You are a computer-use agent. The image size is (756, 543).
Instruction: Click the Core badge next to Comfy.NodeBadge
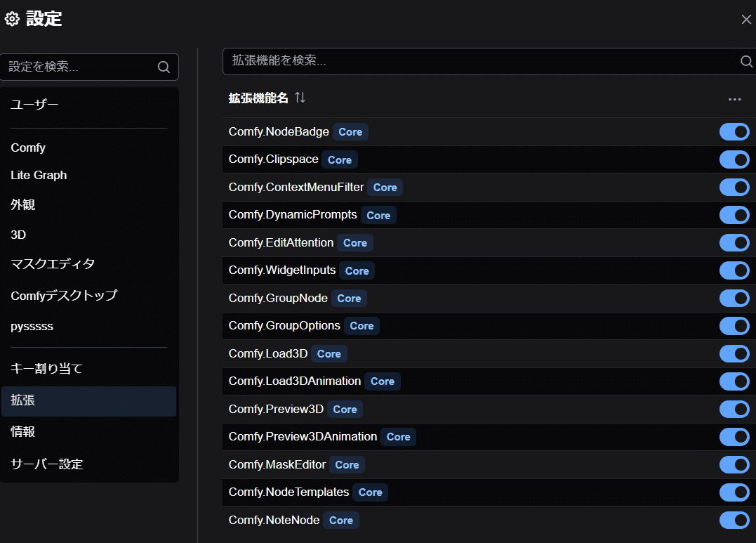[x=350, y=131]
